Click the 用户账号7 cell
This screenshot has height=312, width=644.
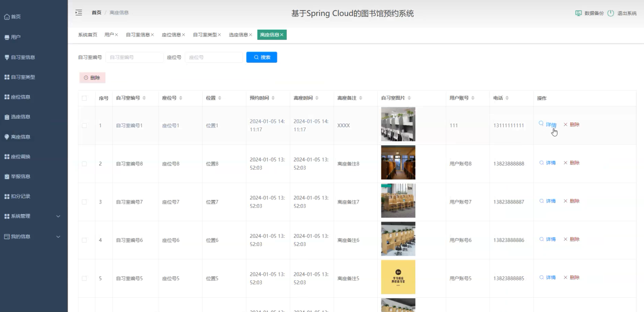click(460, 202)
